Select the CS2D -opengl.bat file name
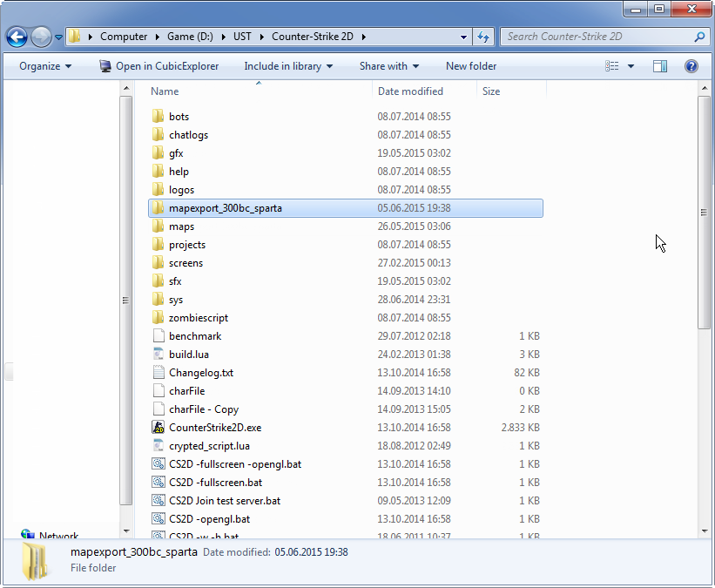This screenshot has height=588, width=715. coord(209,519)
